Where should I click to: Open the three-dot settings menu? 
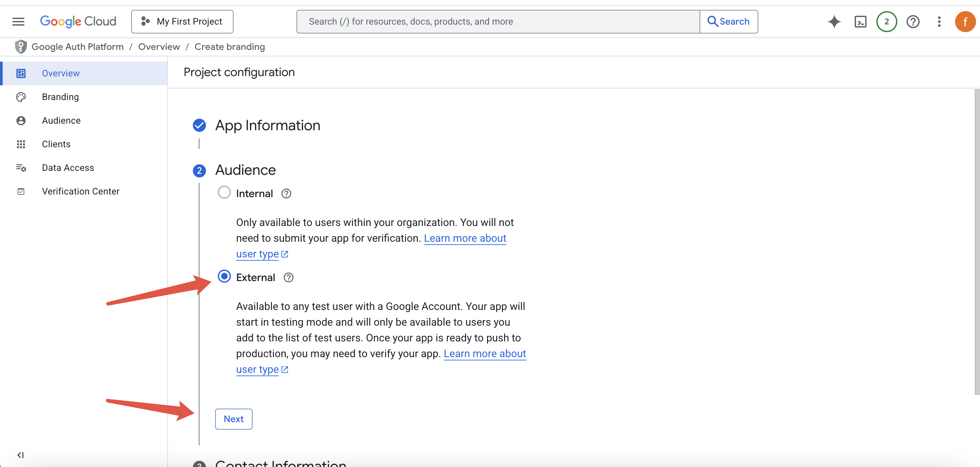[x=939, y=22]
